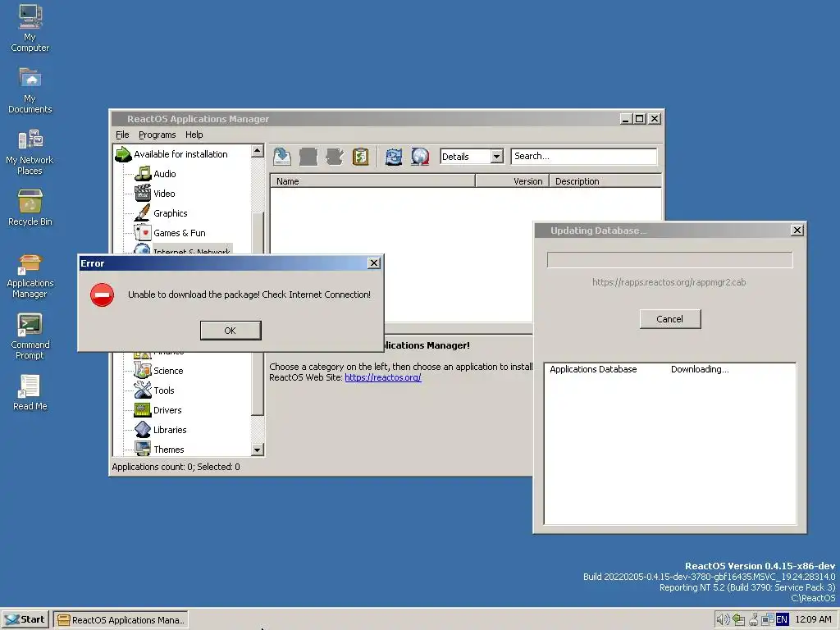This screenshot has width=840, height=630.
Task: Click the download progress bar
Action: click(x=669, y=260)
